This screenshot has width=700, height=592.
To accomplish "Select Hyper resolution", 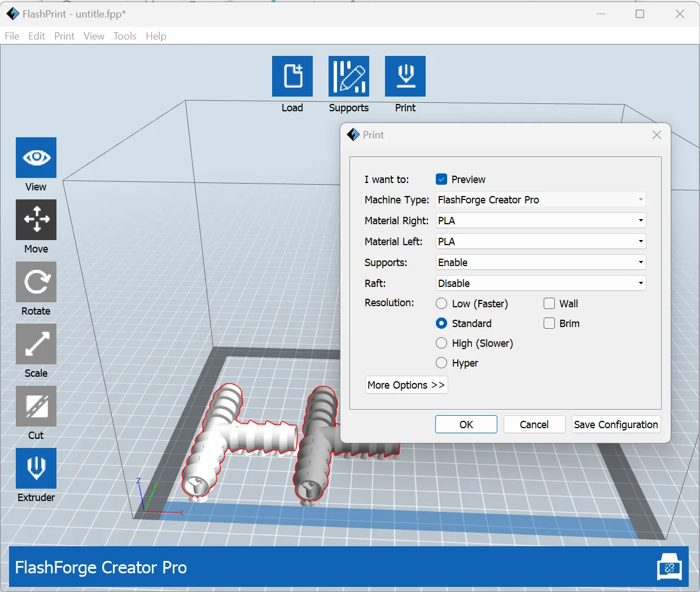I will tap(441, 363).
